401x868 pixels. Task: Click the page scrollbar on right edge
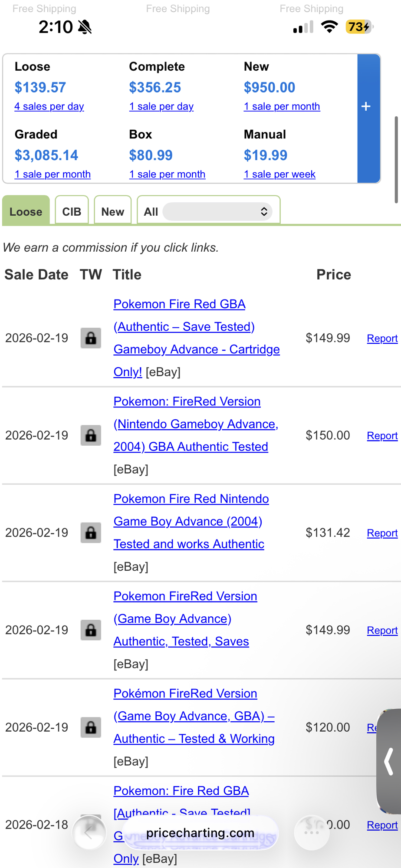tap(396, 160)
